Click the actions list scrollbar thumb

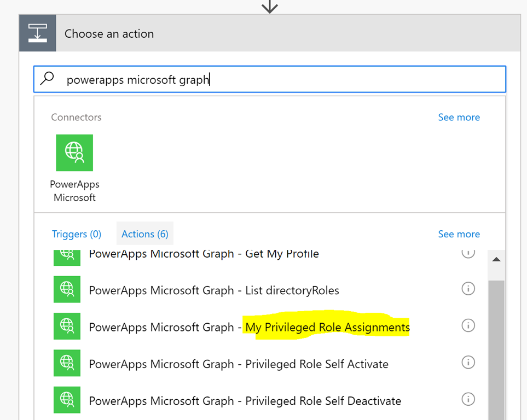[x=496, y=349]
